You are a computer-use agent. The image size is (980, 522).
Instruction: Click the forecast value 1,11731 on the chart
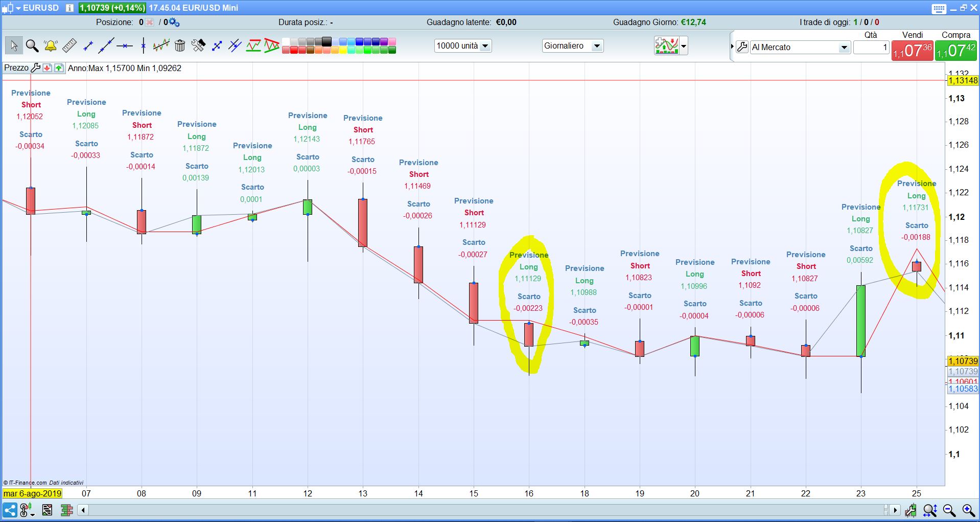tap(915, 208)
